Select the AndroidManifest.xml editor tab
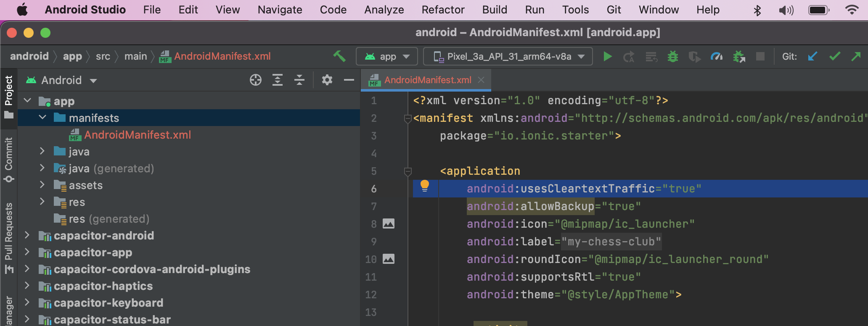868x326 pixels. (427, 80)
